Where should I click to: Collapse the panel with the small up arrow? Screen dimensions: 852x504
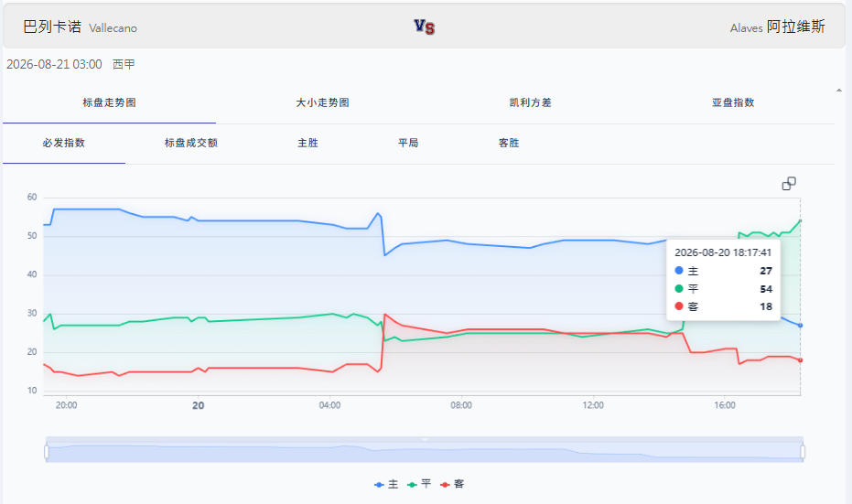click(839, 91)
